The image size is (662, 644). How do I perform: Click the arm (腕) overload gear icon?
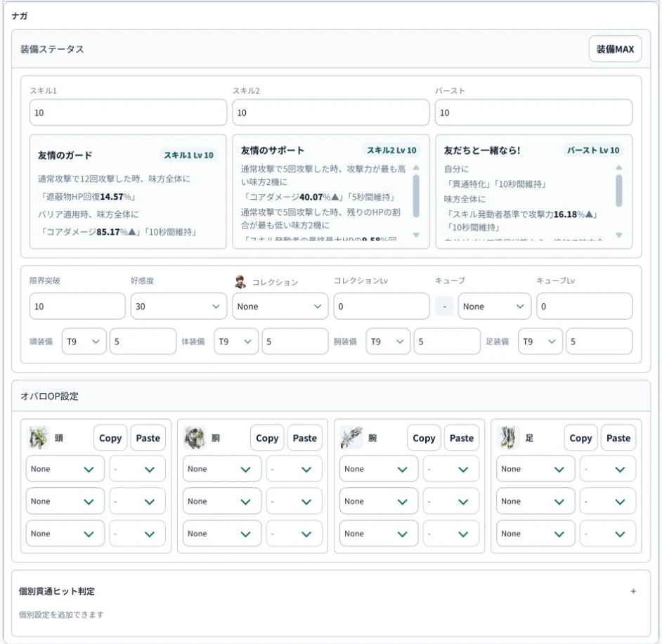pos(351,437)
